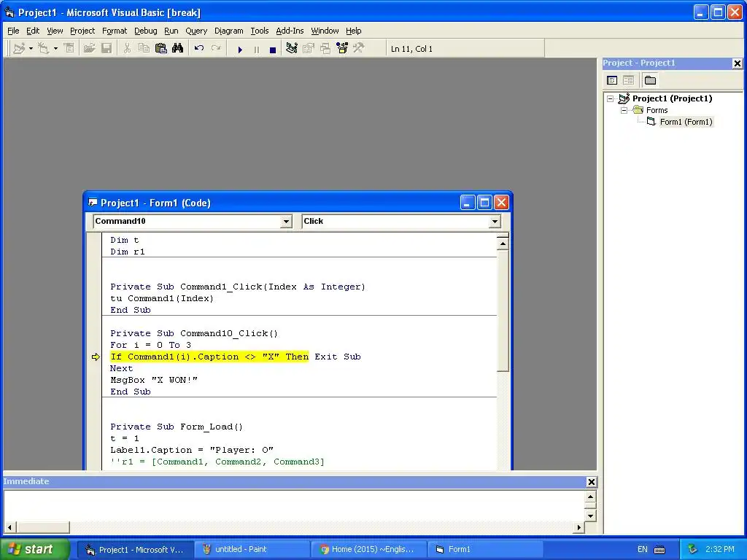Select Form1 (Form1) in project tree
The width and height of the screenshot is (747, 560).
pyautogui.click(x=686, y=122)
